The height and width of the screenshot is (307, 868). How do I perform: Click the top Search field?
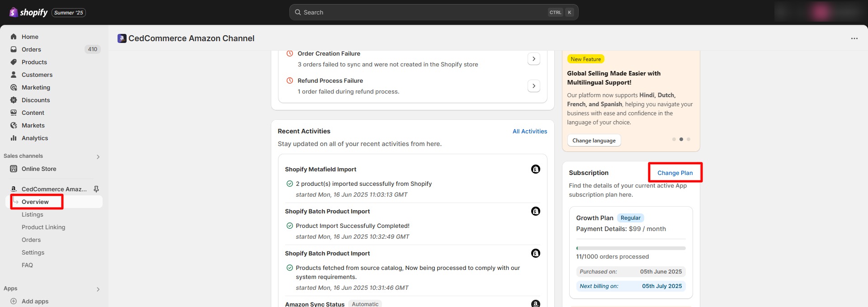tap(434, 12)
